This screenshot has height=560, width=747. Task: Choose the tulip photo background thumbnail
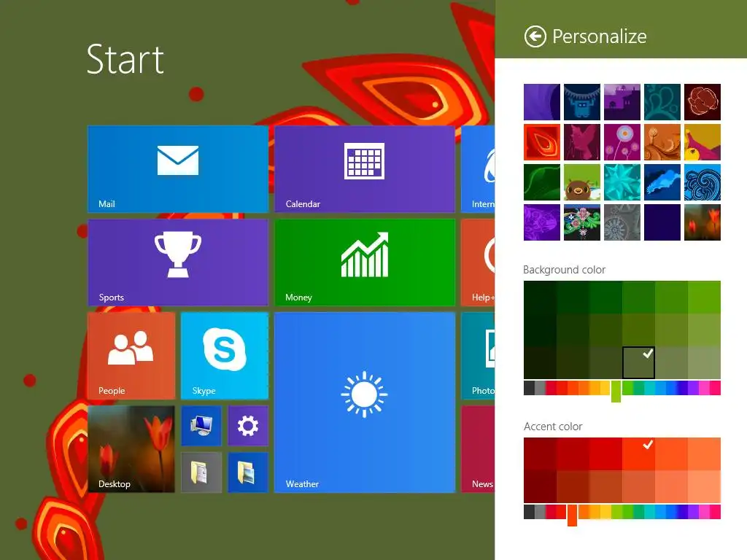click(703, 222)
